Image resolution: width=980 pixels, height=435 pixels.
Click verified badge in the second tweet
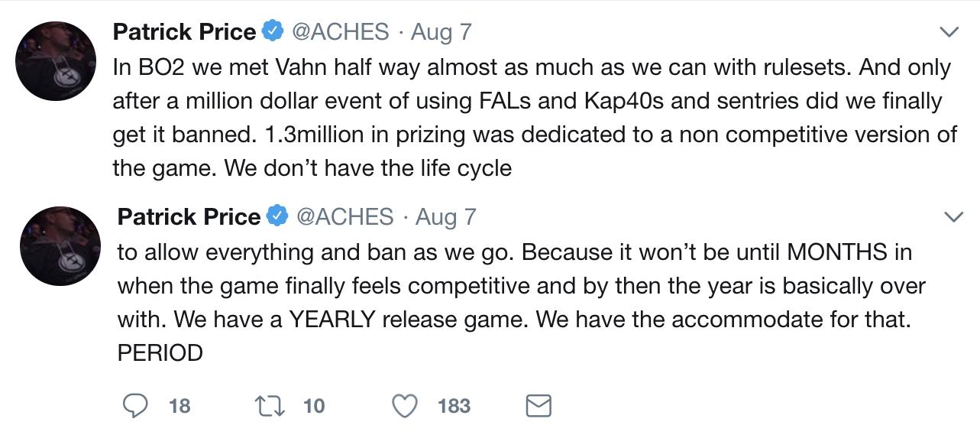277,217
